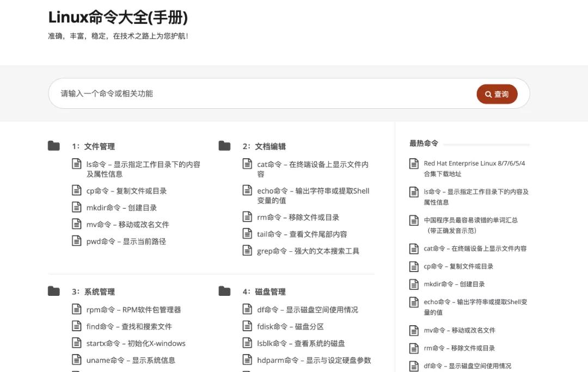Open tail命令 – 查看文件尾部内容 link
Screen dimensions: 588x372
click(302, 234)
